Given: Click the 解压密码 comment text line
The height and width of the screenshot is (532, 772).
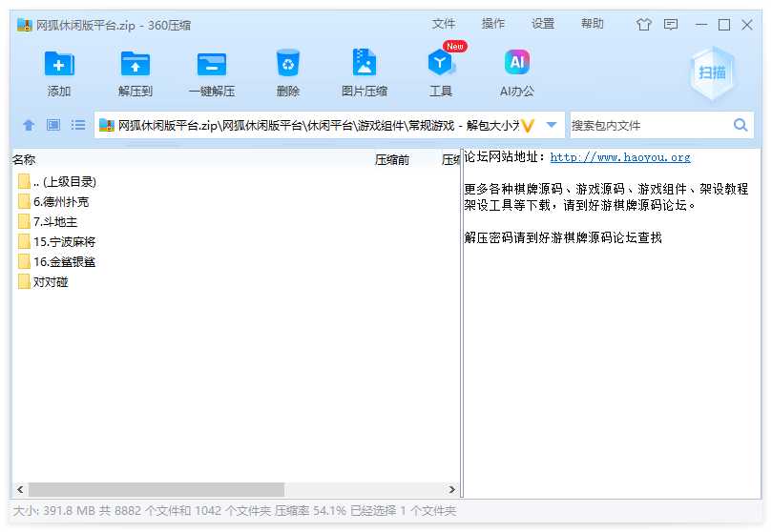Looking at the screenshot, I should (x=563, y=238).
